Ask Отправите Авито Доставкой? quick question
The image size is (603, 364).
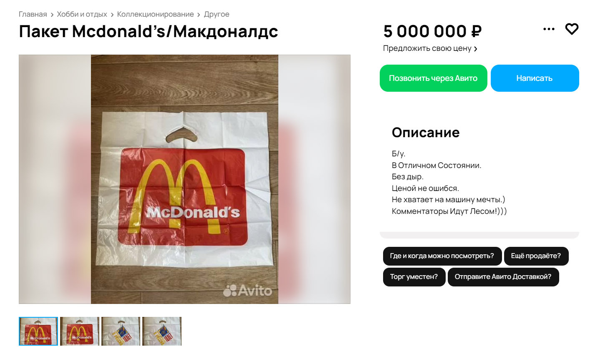(503, 277)
